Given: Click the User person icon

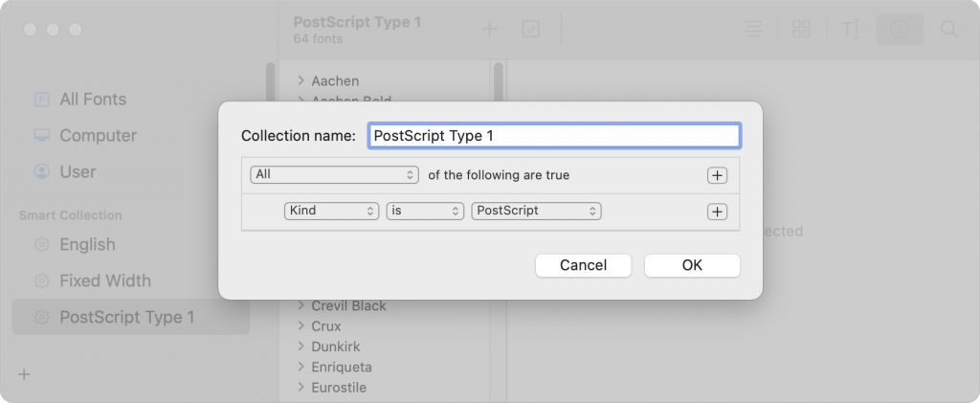Looking at the screenshot, I should coord(41,171).
